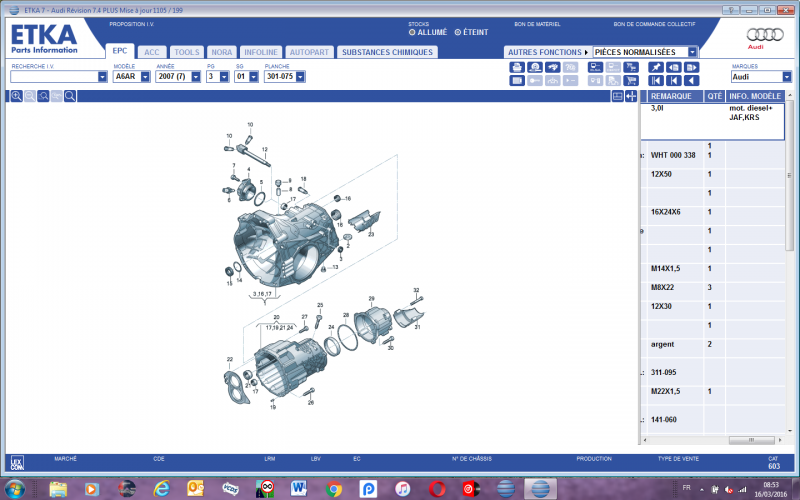Open the SUBSTANCES CHIMIQUES tab

386,52
